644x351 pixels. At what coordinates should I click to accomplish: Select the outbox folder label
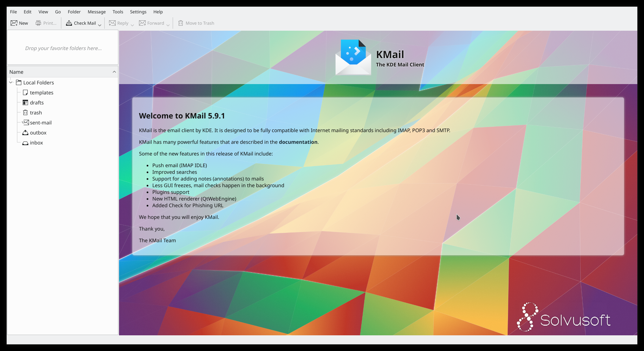[x=38, y=132]
